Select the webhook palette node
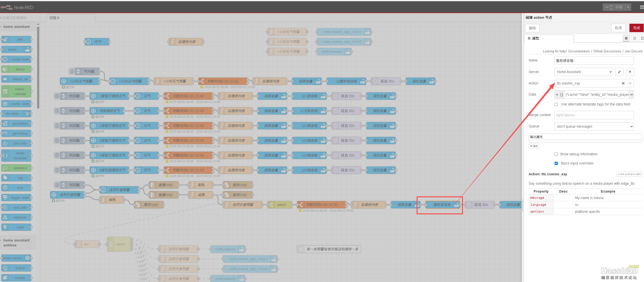The width and height of the screenshot is (644, 282). pos(17,218)
